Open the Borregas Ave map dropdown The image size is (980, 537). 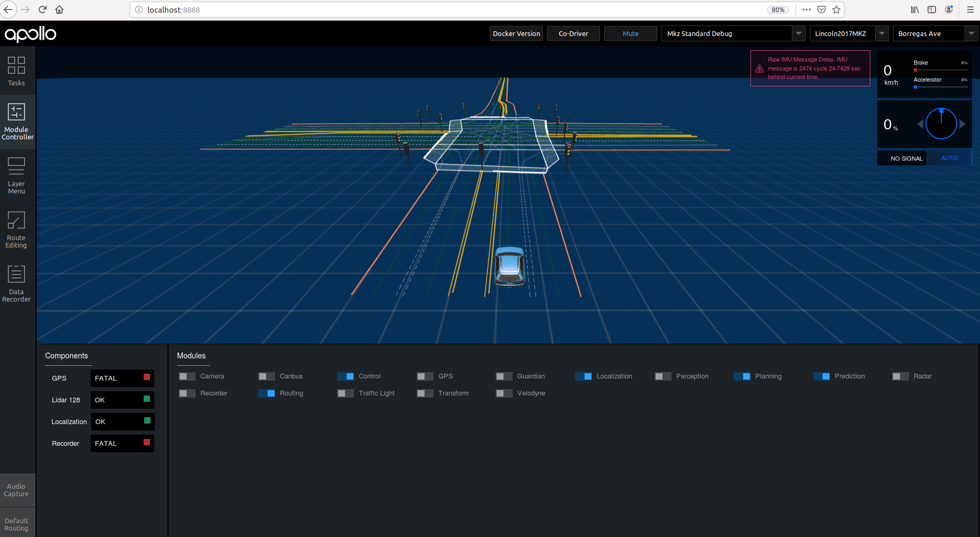pos(935,33)
